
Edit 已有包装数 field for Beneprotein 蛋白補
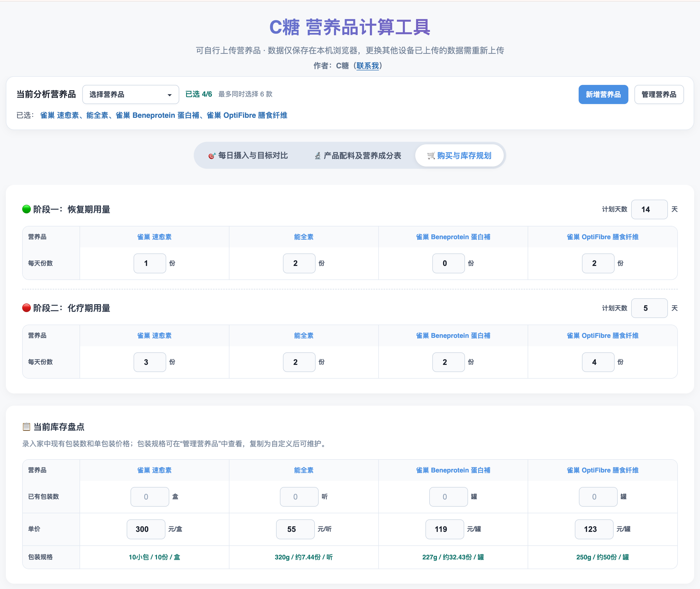[x=448, y=496]
